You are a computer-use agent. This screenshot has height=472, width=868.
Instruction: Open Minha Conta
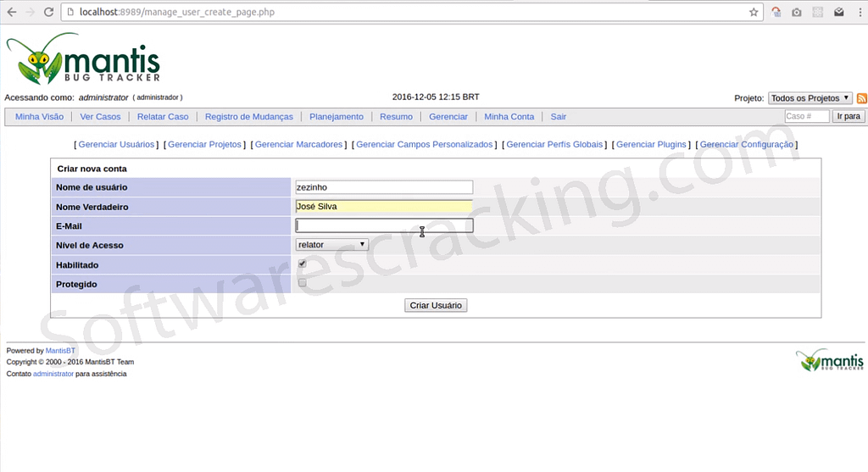tap(509, 117)
